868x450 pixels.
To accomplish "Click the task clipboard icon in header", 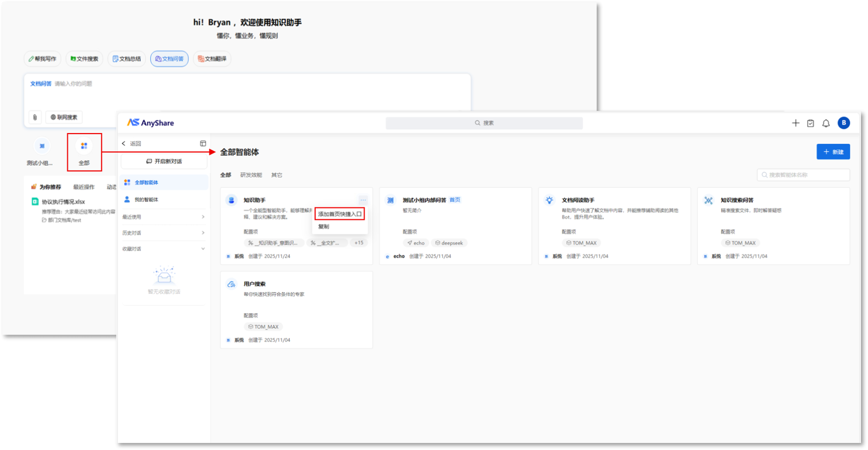I will tap(810, 123).
